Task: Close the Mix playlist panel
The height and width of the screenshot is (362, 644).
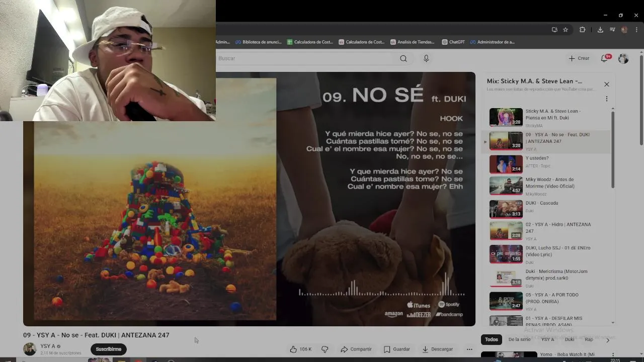Action: [607, 84]
